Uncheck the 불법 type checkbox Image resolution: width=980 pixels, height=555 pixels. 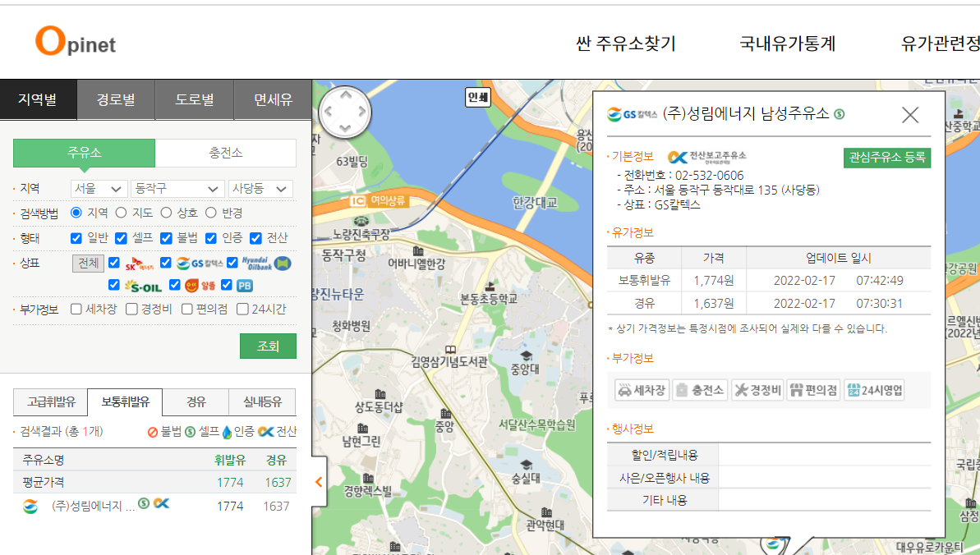click(x=166, y=238)
